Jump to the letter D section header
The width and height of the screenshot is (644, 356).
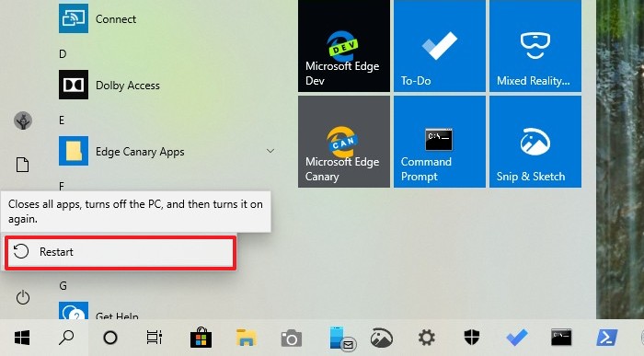[63, 53]
